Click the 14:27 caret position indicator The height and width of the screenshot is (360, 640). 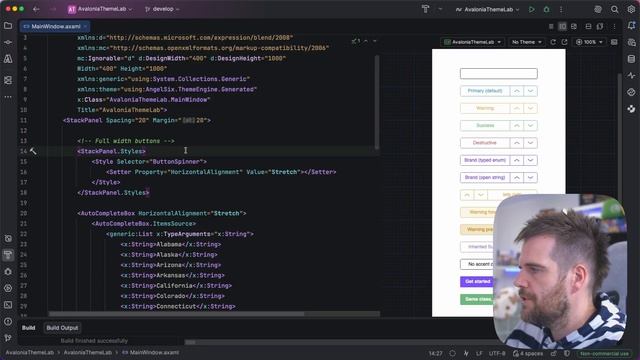click(435, 353)
